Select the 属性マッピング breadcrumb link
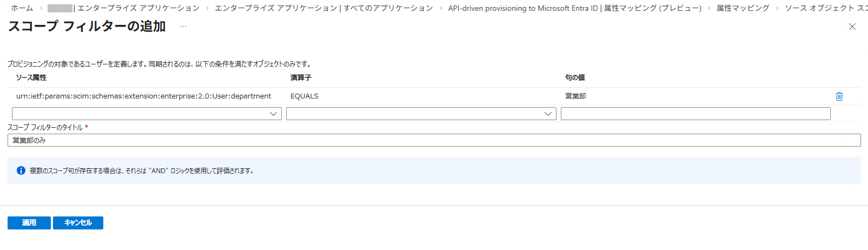 743,8
